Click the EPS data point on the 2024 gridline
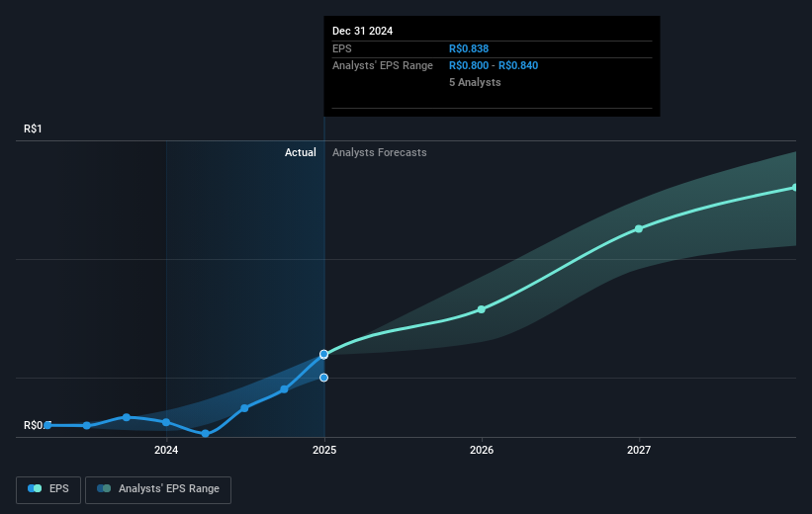Screen dimensions: 812x514 click(166, 422)
